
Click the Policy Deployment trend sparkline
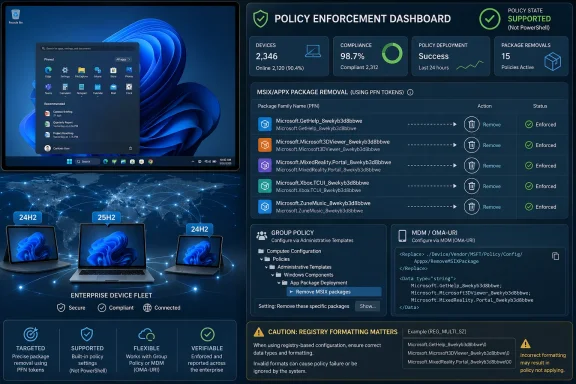(x=470, y=66)
